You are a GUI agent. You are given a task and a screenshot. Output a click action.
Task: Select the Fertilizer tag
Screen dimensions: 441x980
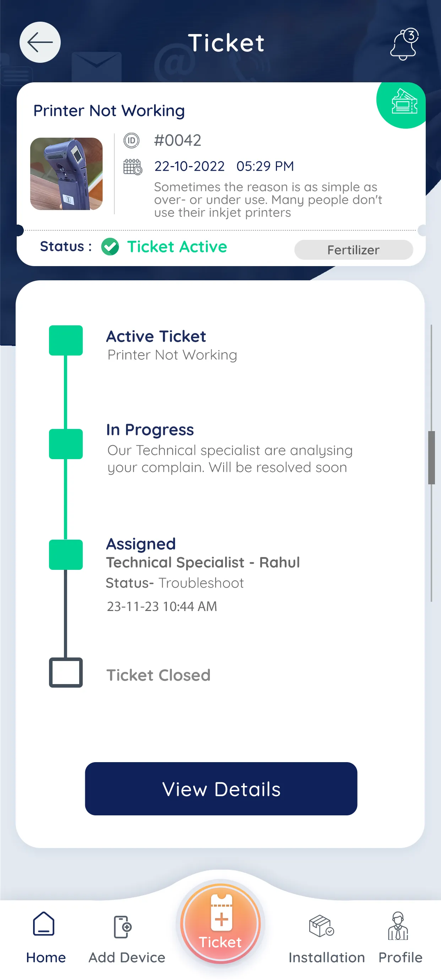(353, 249)
